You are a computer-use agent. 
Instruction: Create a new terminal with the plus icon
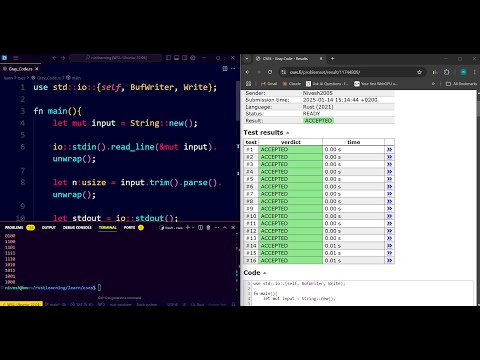tap(188, 228)
